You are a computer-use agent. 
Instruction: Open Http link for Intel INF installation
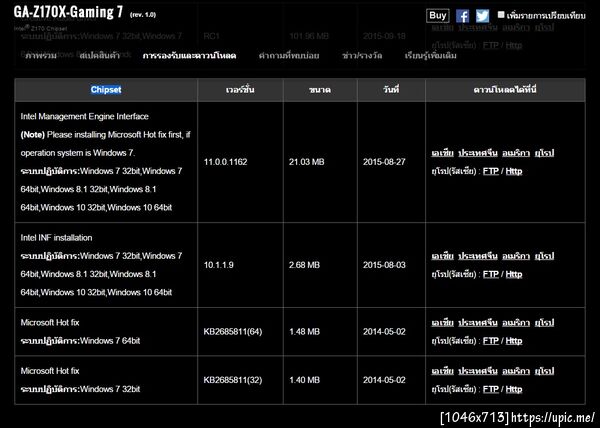click(514, 274)
